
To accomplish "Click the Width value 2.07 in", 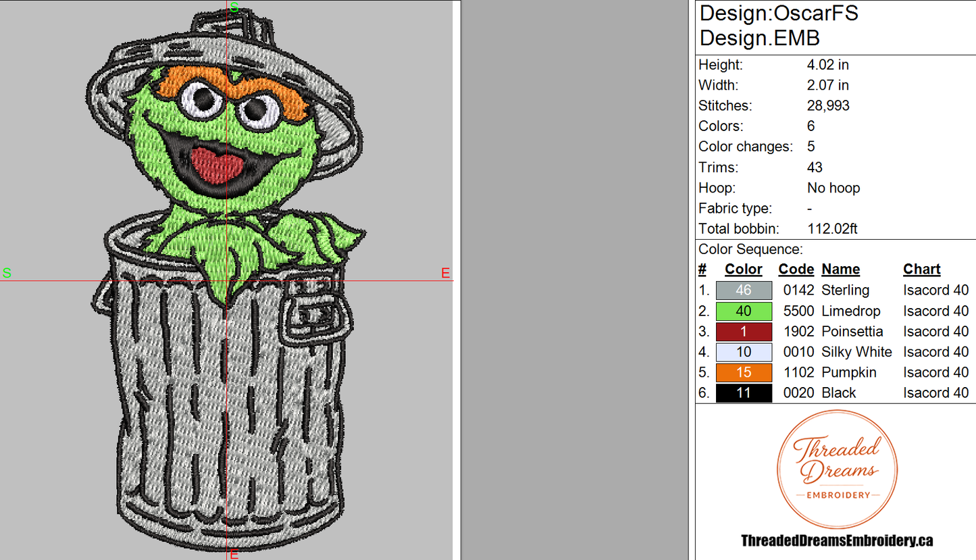I will click(828, 85).
